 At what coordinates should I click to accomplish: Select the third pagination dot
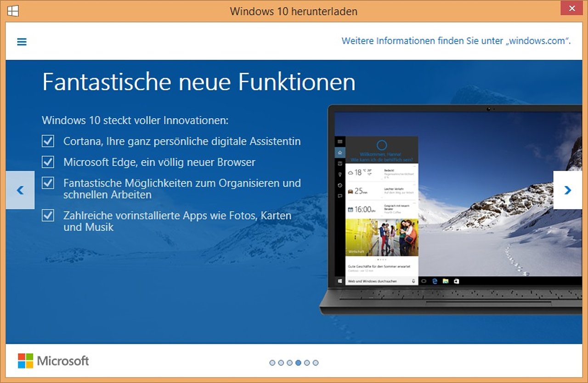click(289, 363)
